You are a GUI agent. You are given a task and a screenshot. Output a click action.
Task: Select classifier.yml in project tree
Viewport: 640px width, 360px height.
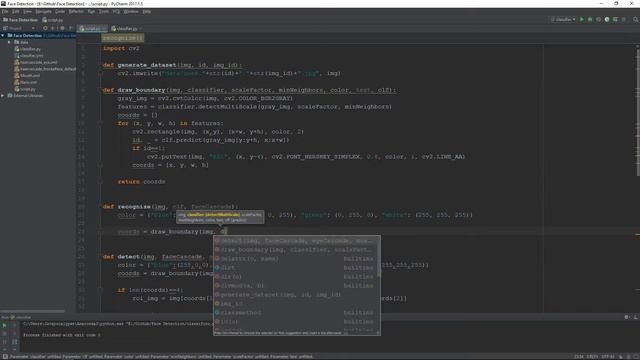pos(29,56)
